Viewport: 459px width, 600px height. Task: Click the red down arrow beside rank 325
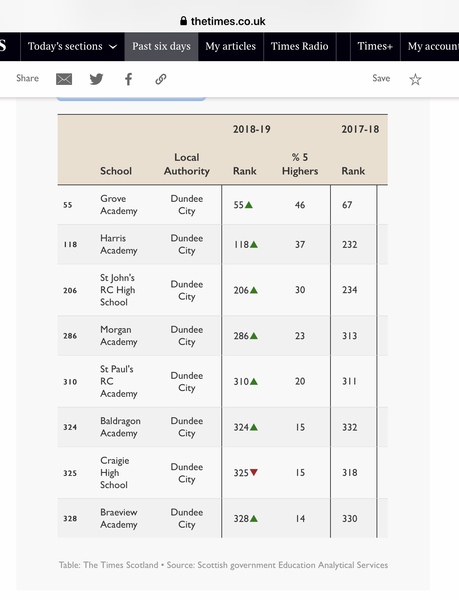coord(254,473)
